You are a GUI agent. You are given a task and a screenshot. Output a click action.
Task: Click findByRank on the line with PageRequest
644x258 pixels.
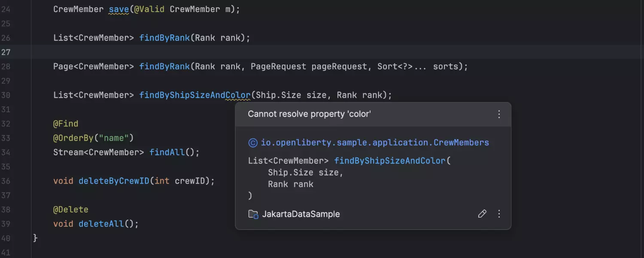(x=164, y=67)
